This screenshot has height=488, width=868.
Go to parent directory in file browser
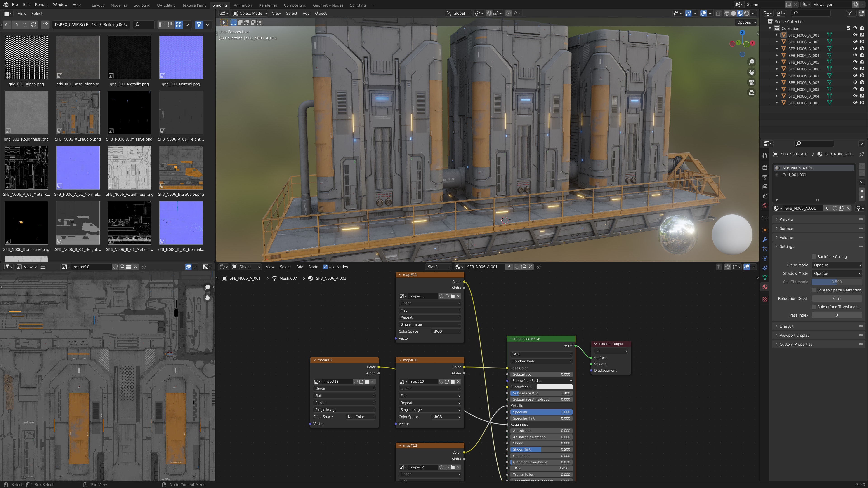25,25
